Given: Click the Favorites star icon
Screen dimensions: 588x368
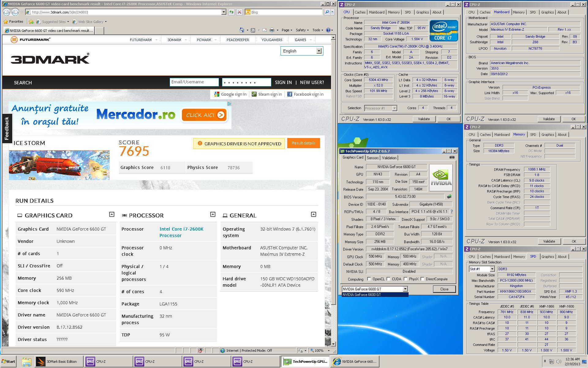Looking at the screenshot, I should 6,22.
